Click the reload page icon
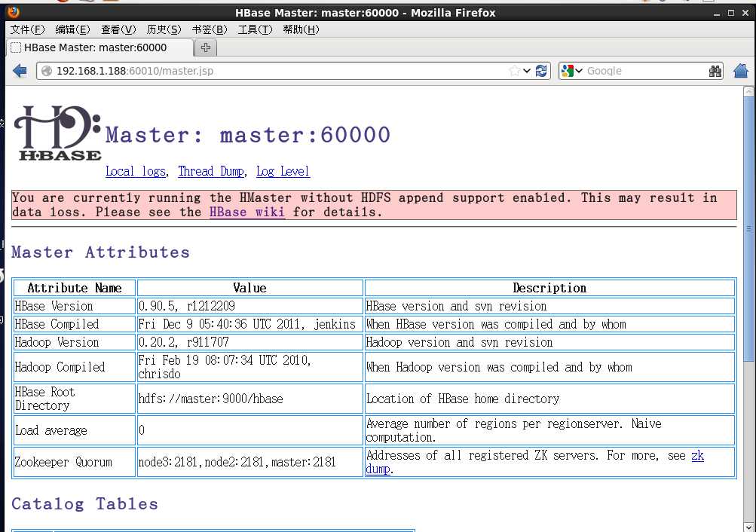The image size is (756, 532). pos(541,71)
